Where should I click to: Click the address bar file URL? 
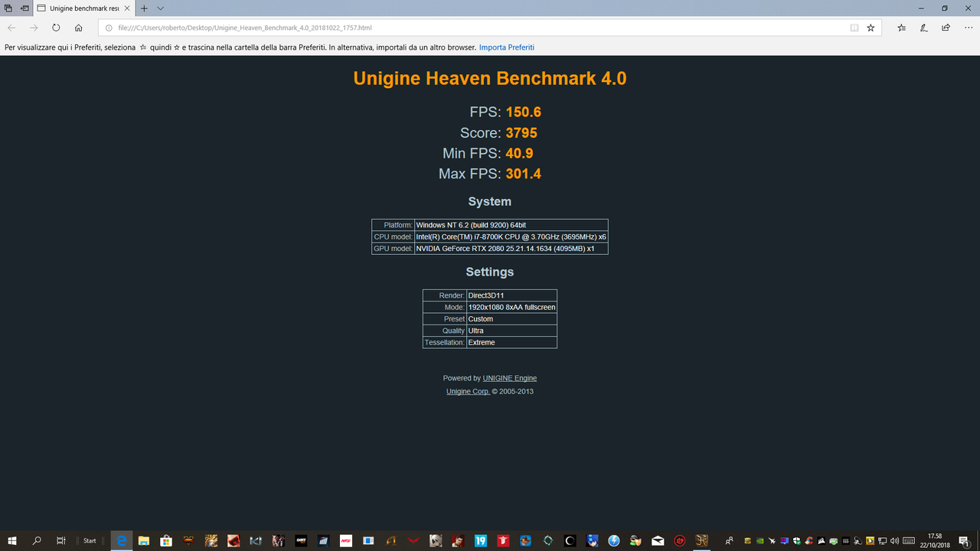pyautogui.click(x=245, y=28)
